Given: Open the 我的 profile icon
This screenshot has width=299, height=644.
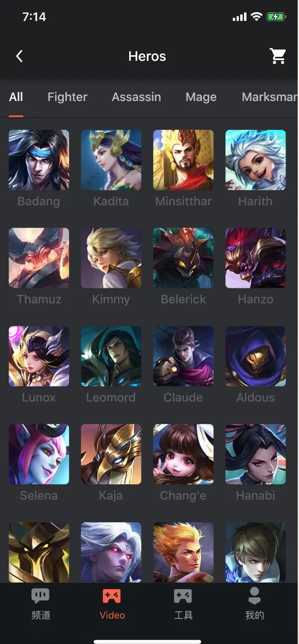Looking at the screenshot, I should point(255,596).
